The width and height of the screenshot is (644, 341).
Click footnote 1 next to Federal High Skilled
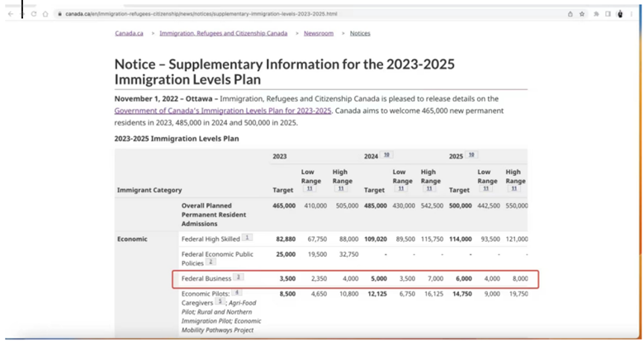[x=247, y=238]
